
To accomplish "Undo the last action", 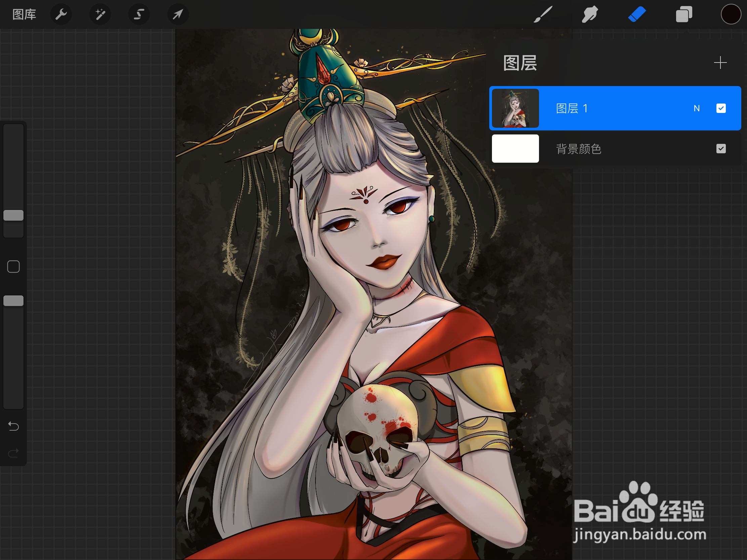I will pyautogui.click(x=13, y=426).
